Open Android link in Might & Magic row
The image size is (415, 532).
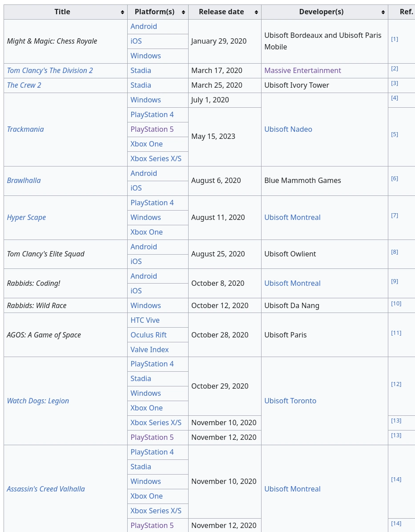click(144, 26)
